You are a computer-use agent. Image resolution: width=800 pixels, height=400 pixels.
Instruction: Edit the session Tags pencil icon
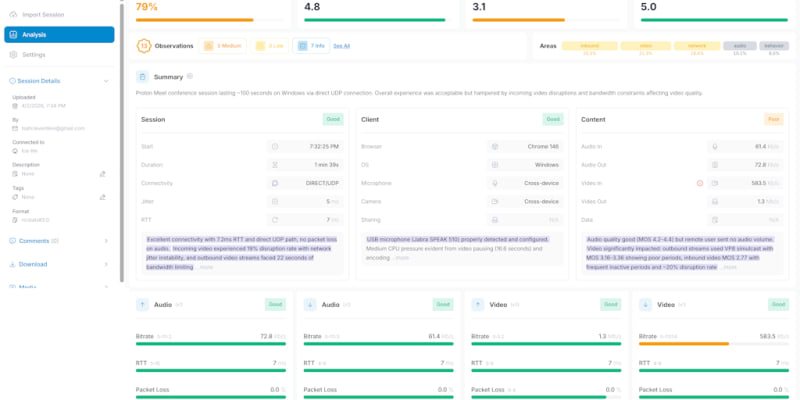(102, 196)
